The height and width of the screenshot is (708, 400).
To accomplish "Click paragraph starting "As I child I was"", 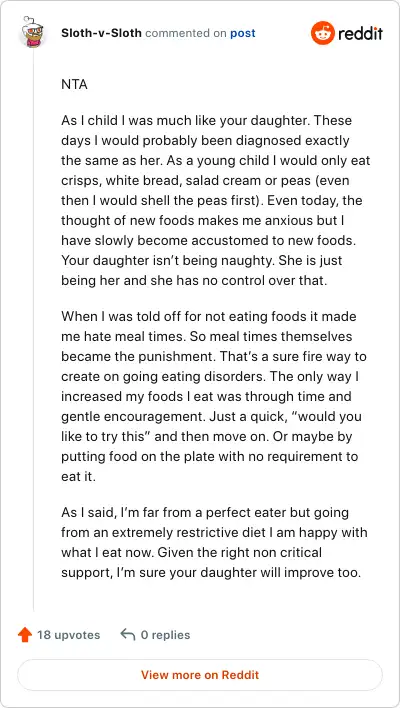I will [216, 200].
